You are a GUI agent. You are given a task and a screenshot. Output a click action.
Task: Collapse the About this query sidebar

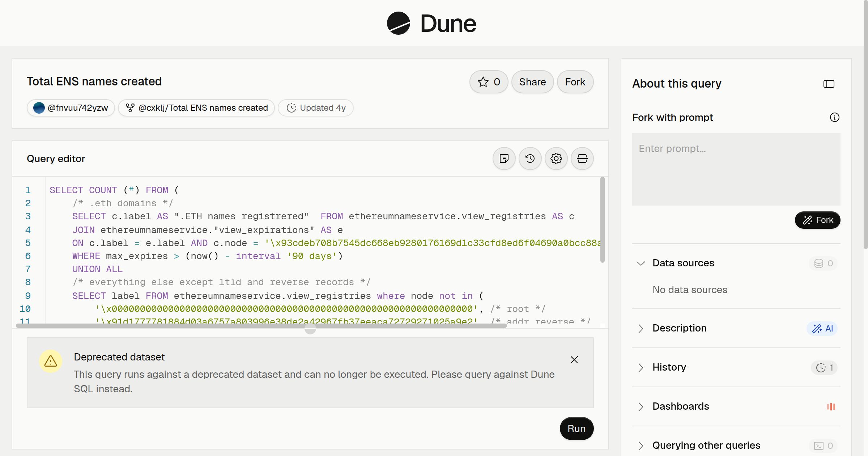click(829, 84)
